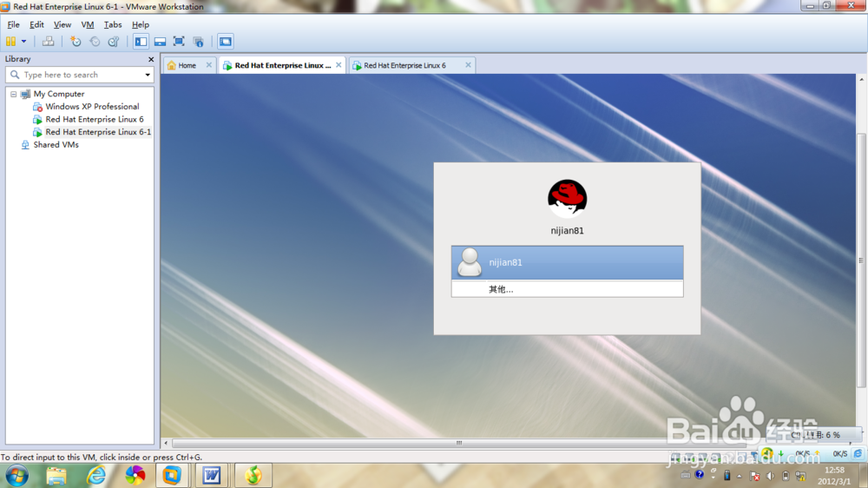This screenshot has width=868, height=488.
Task: Click the Shared VMs icon
Action: [x=25, y=144]
